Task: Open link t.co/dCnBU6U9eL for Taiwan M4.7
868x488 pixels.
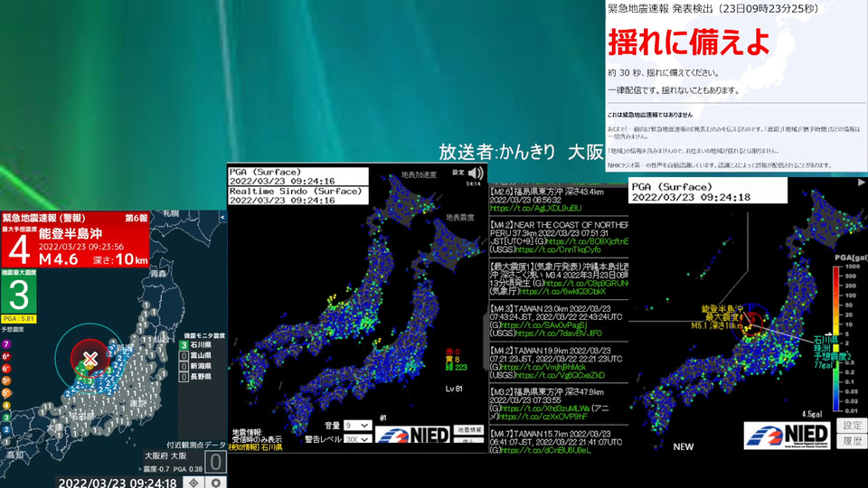Action: [546, 450]
